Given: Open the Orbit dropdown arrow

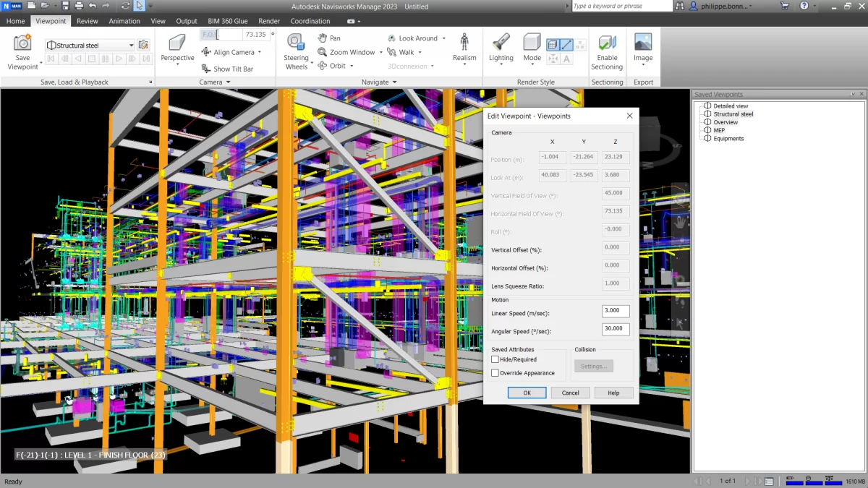Looking at the screenshot, I should pos(352,66).
